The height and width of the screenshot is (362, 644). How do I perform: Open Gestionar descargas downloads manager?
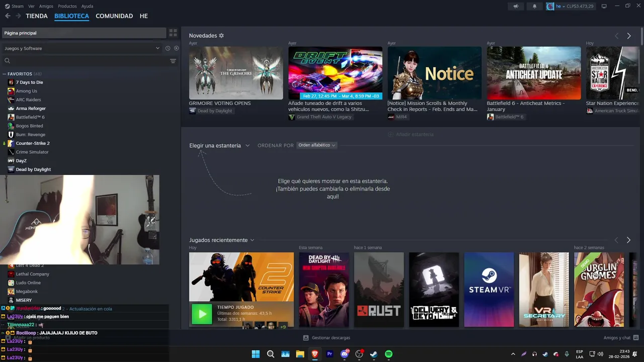pos(327,338)
